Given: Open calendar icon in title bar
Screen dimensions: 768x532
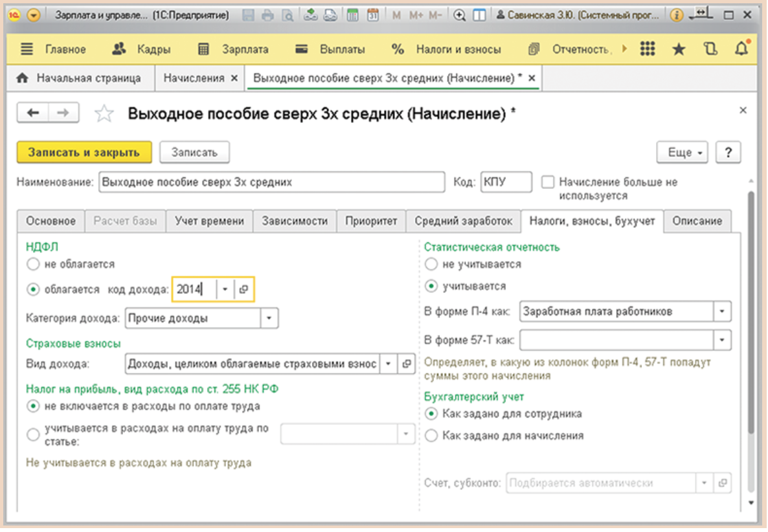Looking at the screenshot, I should pyautogui.click(x=373, y=16).
